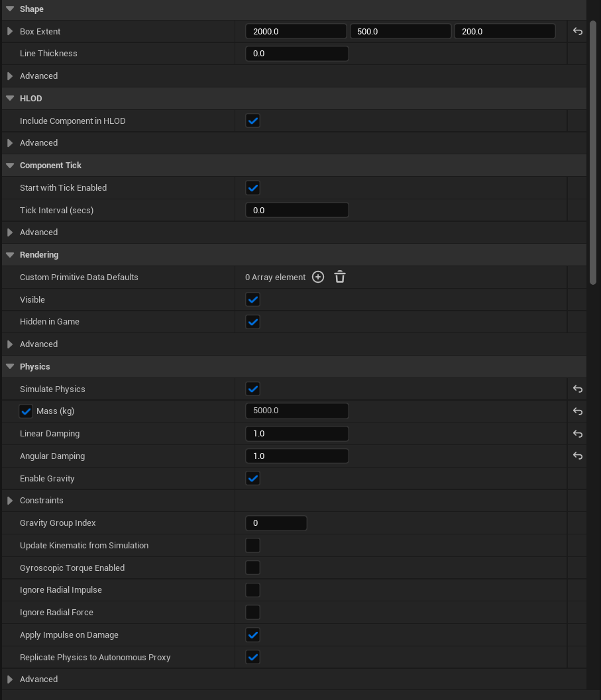Revert Mass (kg) to default value
Image resolution: width=601 pixels, height=700 pixels.
pyautogui.click(x=577, y=411)
